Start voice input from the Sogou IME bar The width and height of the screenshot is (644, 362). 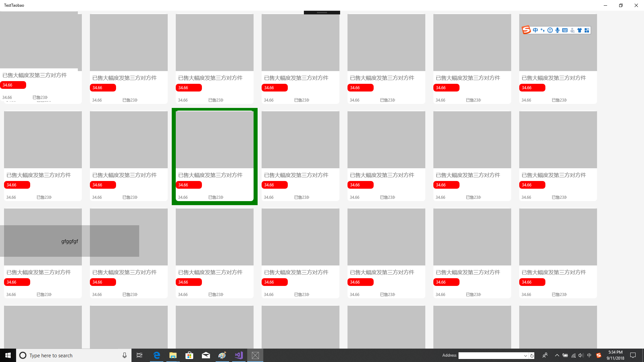tap(557, 30)
